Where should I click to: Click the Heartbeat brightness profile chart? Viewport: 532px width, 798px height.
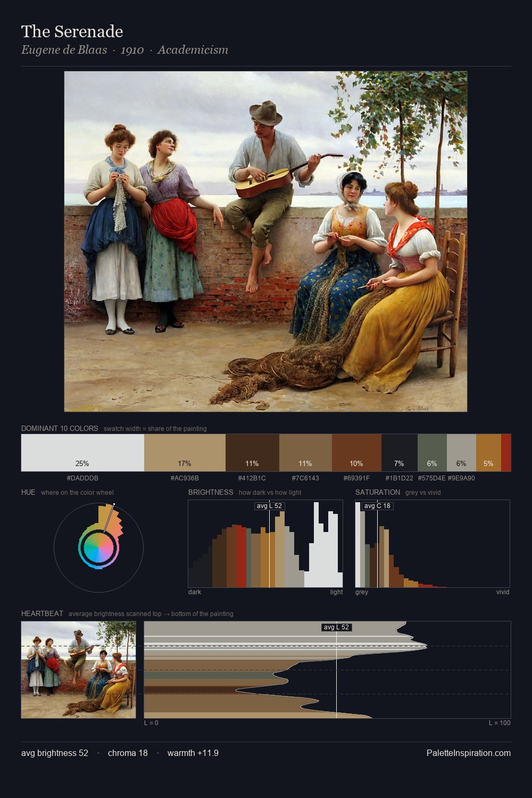click(327, 670)
